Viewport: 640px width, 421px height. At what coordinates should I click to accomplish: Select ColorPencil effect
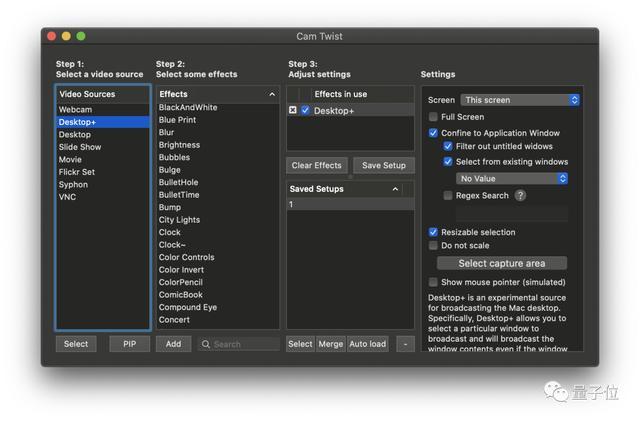click(218, 282)
